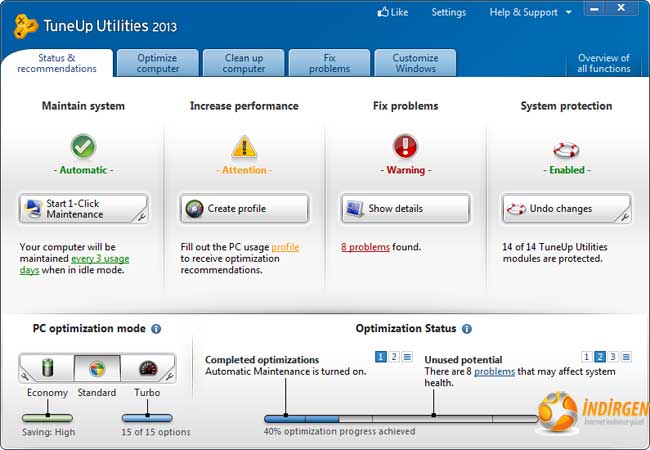Click the TuneUp Utilities logo icon

25,26
